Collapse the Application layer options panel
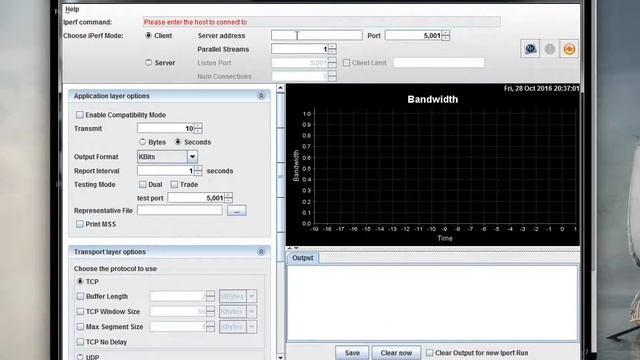Screen dimensions: 640x360 (x=261, y=96)
